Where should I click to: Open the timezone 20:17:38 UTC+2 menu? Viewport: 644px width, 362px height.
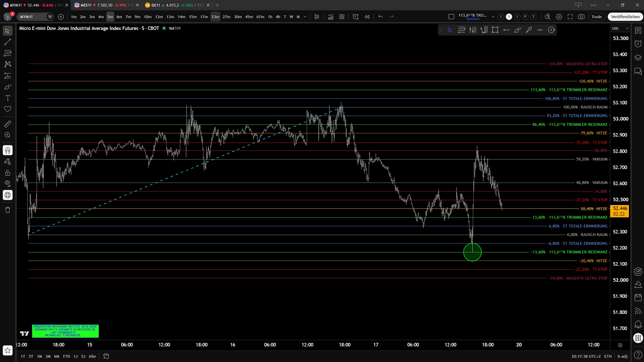(x=586, y=356)
